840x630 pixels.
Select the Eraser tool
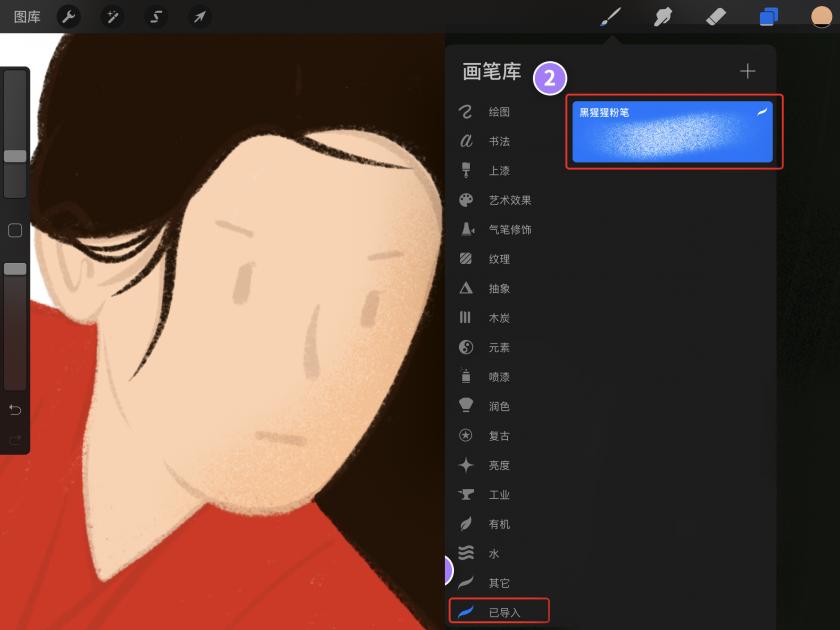coord(715,17)
